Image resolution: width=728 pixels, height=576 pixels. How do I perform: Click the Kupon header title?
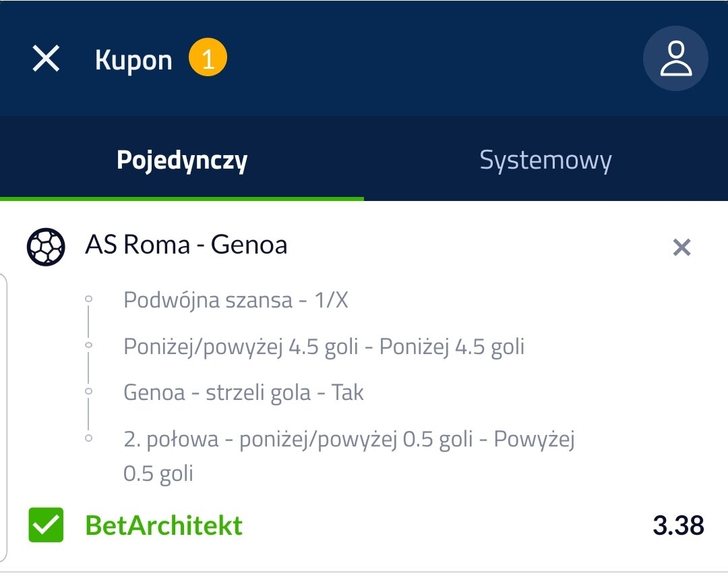point(133,61)
